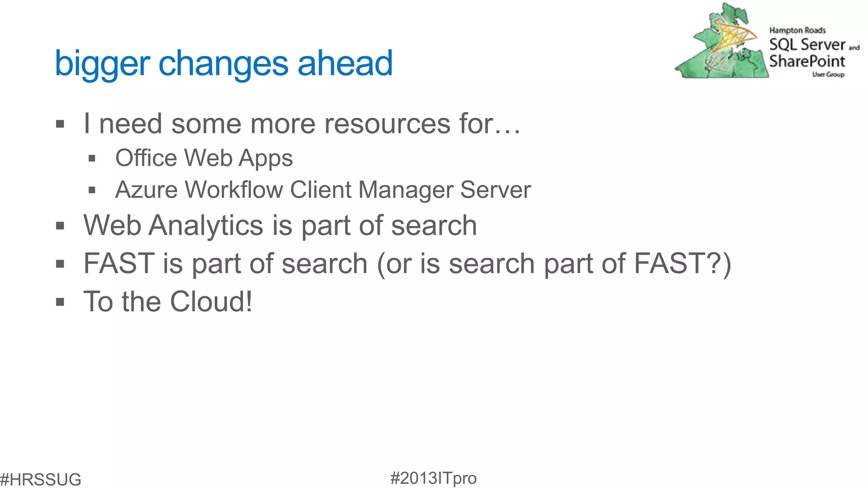The image size is (868, 488).
Task: Click the word 'SharePoint' in the logo
Action: pos(807,61)
